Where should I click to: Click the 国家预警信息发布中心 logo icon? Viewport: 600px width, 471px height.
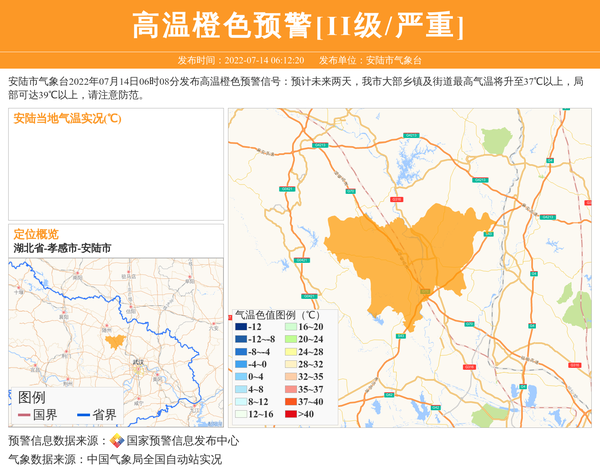[x=117, y=441]
